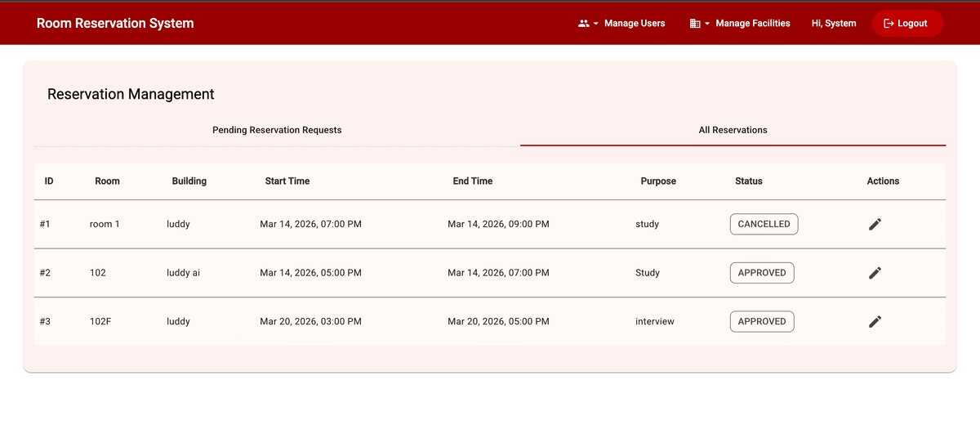
Task: Click the exit icon inside Logout button
Action: [889, 24]
